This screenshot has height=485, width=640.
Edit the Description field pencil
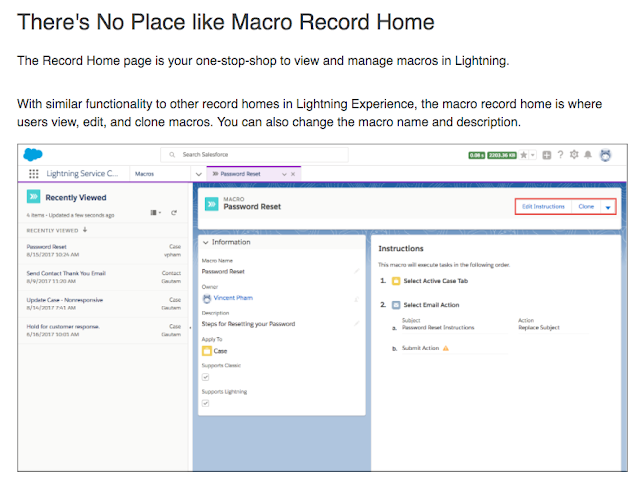pyautogui.click(x=356, y=323)
